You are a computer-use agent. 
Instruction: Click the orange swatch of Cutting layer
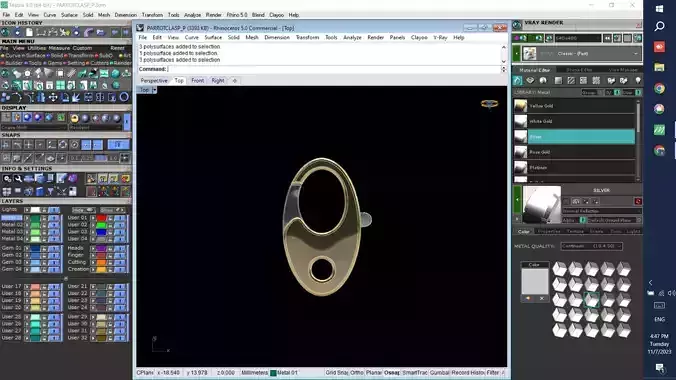coord(101,262)
